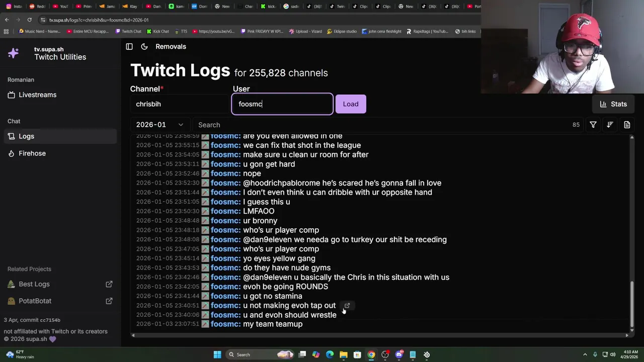
Task: Click foosmc name on "my team teamup" row
Action: tap(225, 324)
